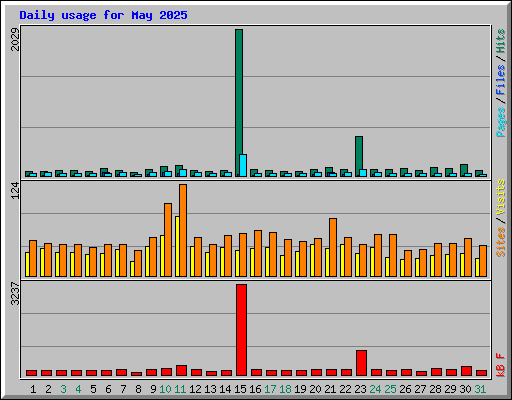Click day label 17 on x-axis
512x400 pixels.
click(x=270, y=389)
